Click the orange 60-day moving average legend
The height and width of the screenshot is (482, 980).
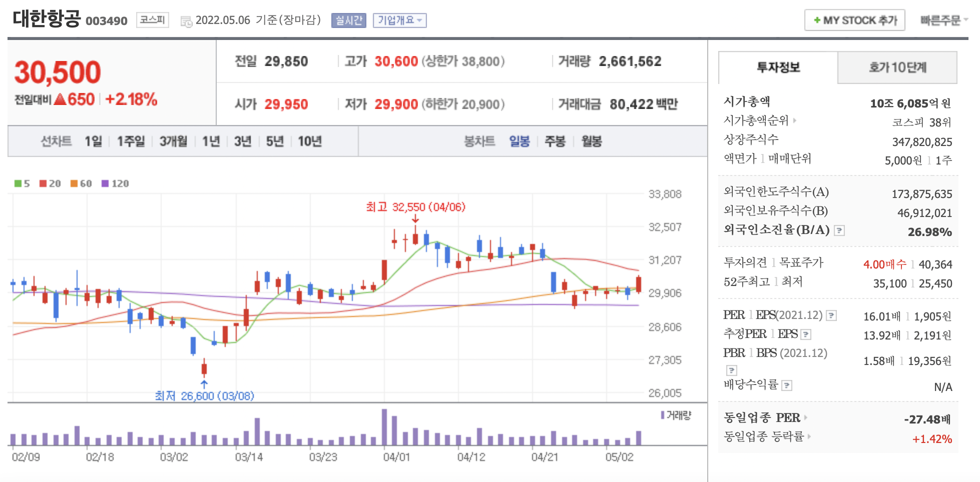(x=81, y=183)
